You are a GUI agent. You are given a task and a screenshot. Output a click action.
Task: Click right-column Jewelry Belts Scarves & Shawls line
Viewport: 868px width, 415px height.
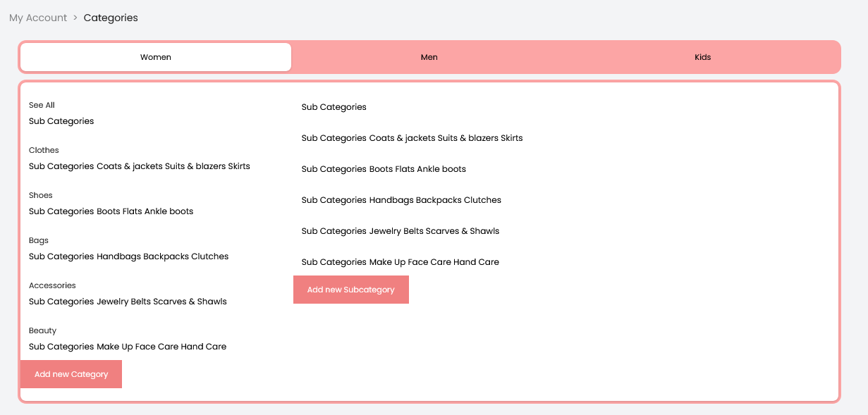(x=401, y=231)
